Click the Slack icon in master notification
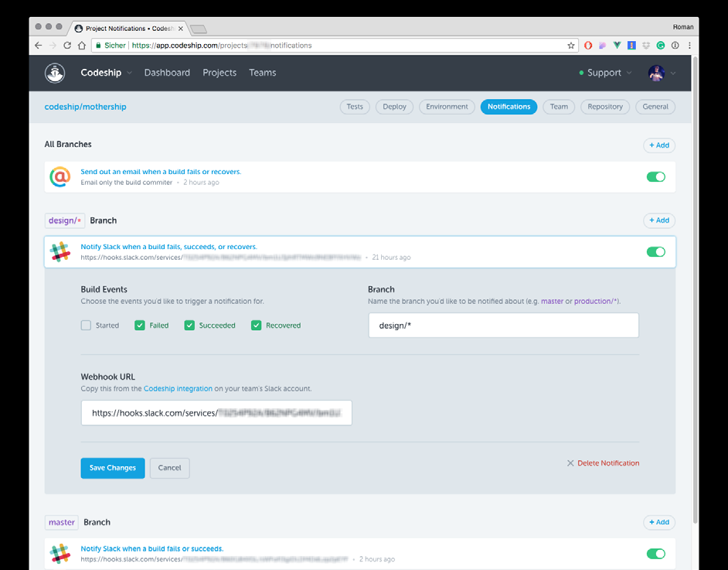 (x=60, y=554)
